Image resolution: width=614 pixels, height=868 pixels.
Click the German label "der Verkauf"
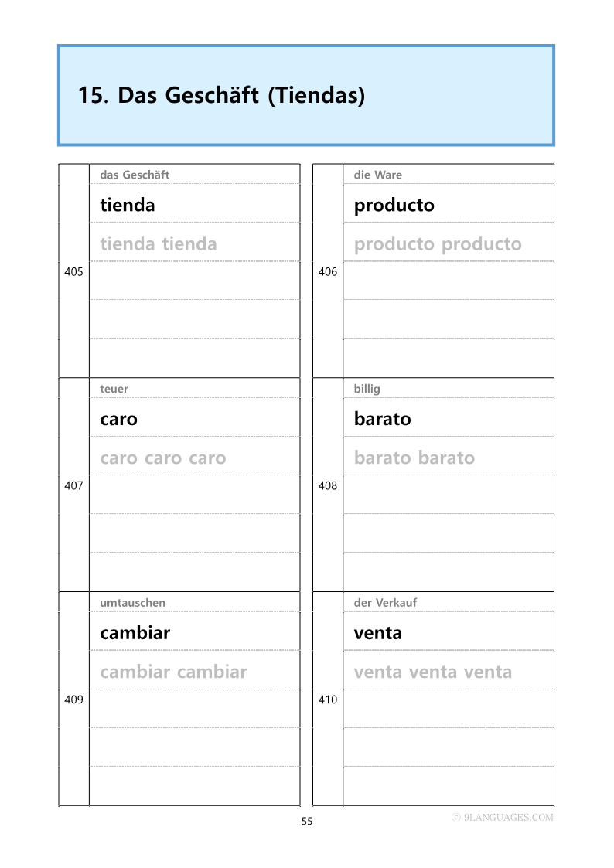pyautogui.click(x=386, y=603)
